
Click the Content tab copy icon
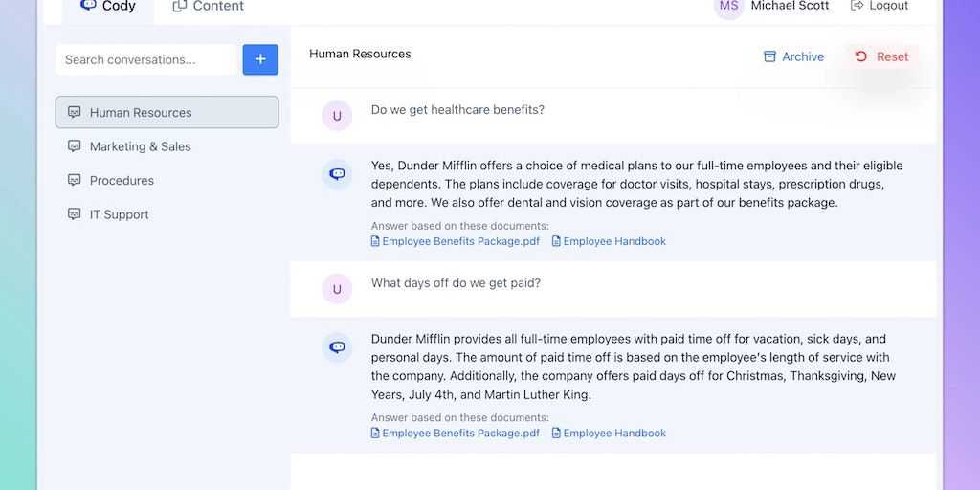click(179, 7)
